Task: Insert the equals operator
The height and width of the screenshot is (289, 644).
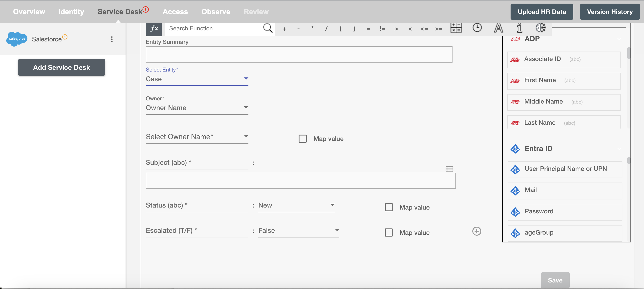Action: tap(368, 29)
